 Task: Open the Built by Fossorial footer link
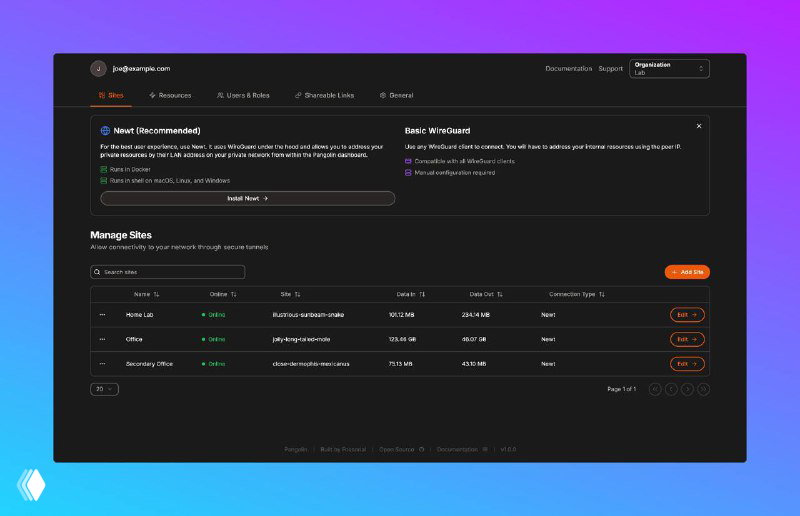click(343, 450)
